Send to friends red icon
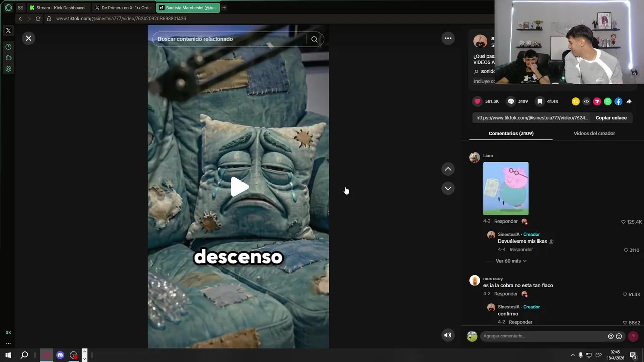Image resolution: width=644 pixels, height=362 pixels. [597, 101]
